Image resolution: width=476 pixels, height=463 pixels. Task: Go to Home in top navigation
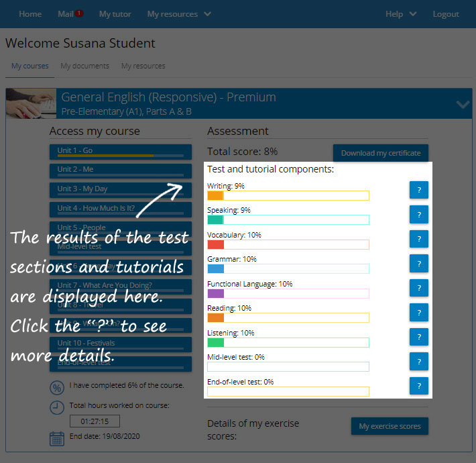30,14
